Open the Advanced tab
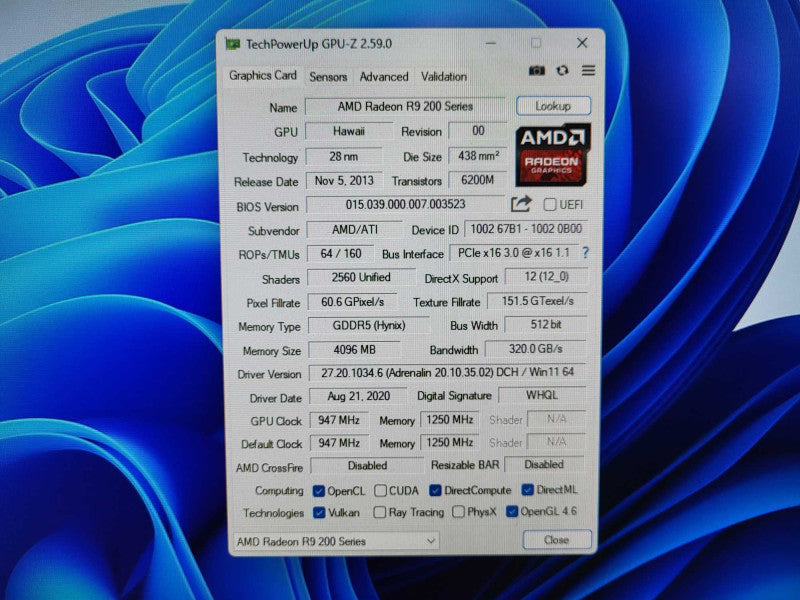800x600 pixels. click(384, 77)
